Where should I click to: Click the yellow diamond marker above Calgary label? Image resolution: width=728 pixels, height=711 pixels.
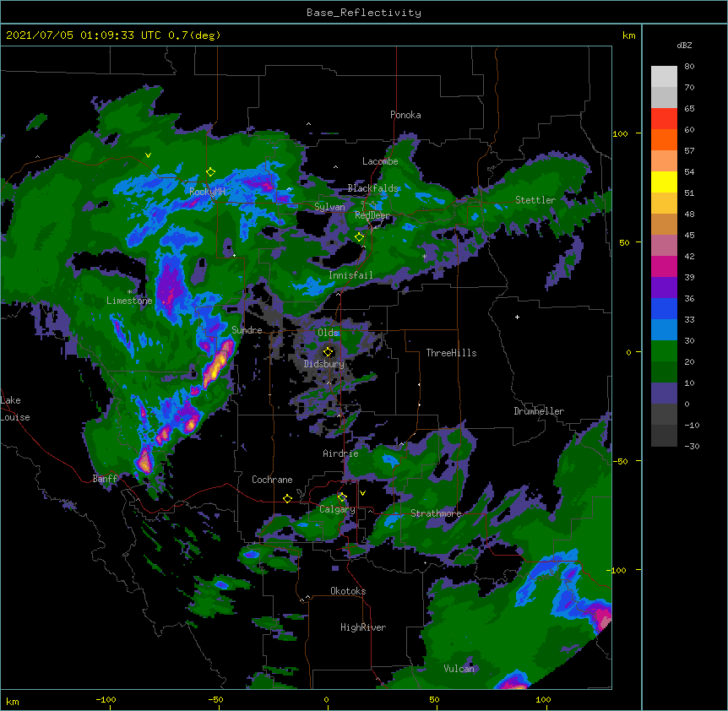[x=342, y=497]
